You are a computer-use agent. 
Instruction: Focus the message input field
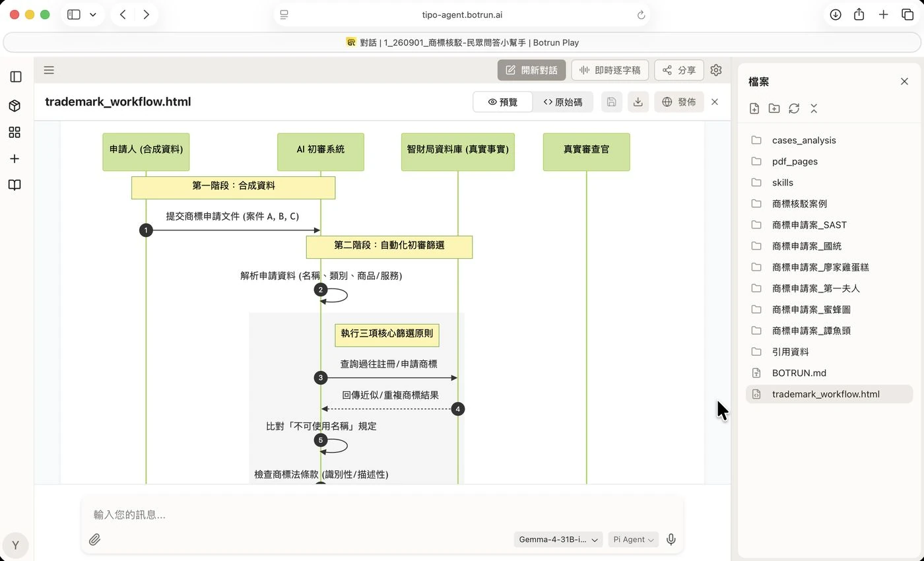tap(382, 514)
